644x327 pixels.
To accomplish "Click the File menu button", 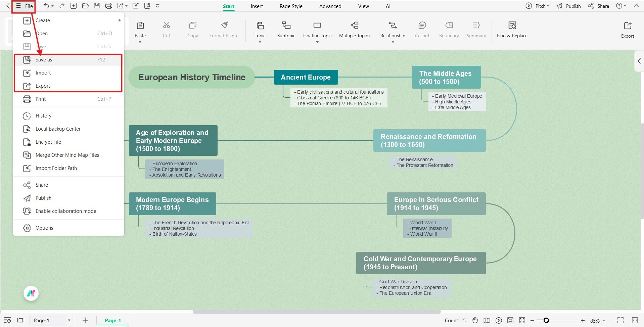I will coord(24,6).
